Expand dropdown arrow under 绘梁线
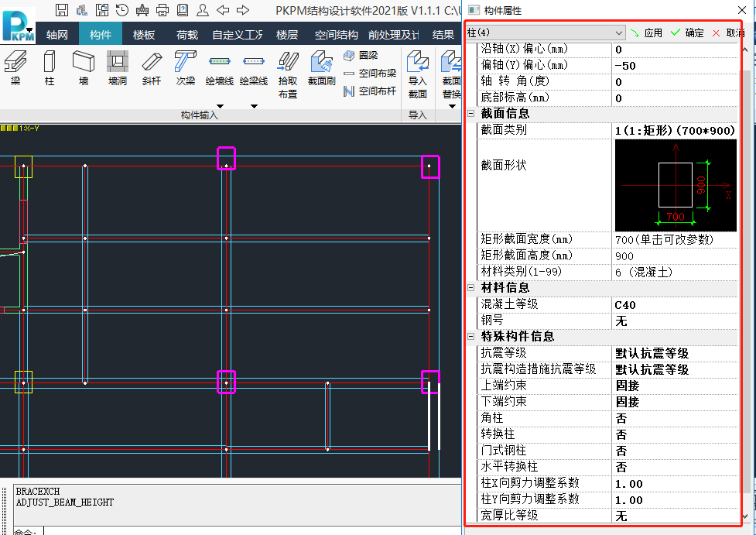The image size is (756, 535). coord(254,106)
